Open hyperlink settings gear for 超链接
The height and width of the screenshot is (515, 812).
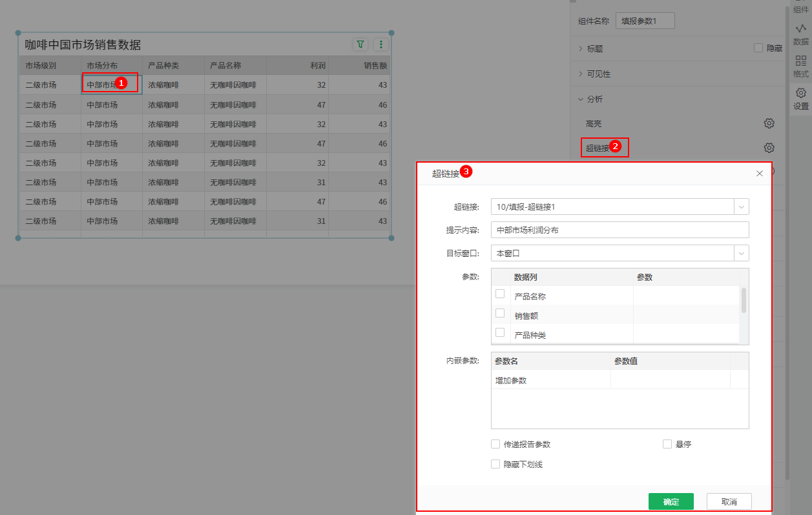tap(769, 147)
